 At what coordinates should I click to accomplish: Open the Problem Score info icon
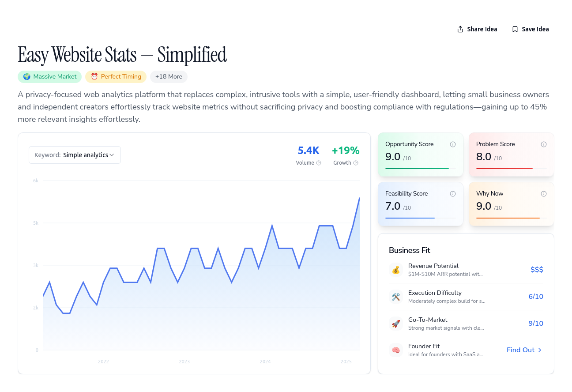tap(544, 144)
